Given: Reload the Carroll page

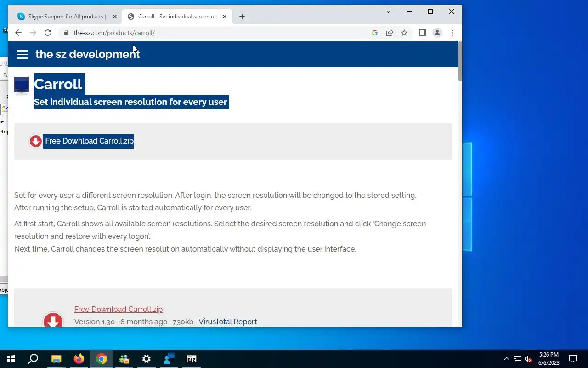Looking at the screenshot, I should click(x=48, y=33).
